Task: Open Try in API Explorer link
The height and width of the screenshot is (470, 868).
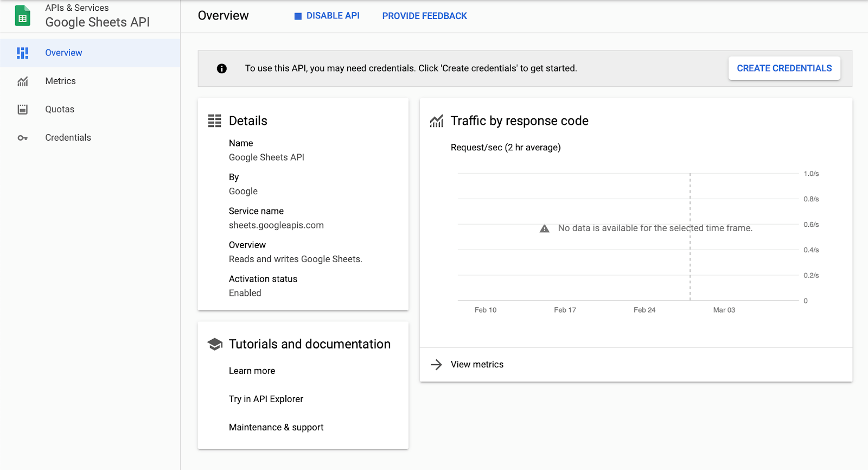Action: (x=266, y=399)
